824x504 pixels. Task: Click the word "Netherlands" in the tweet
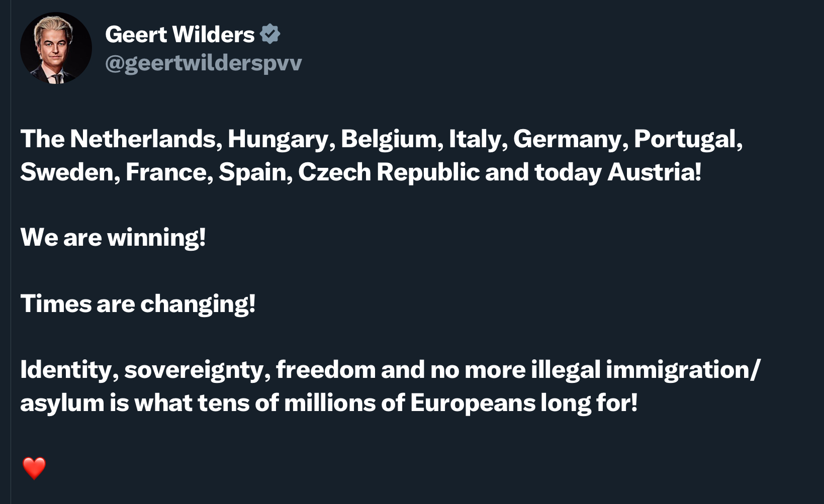click(x=143, y=139)
